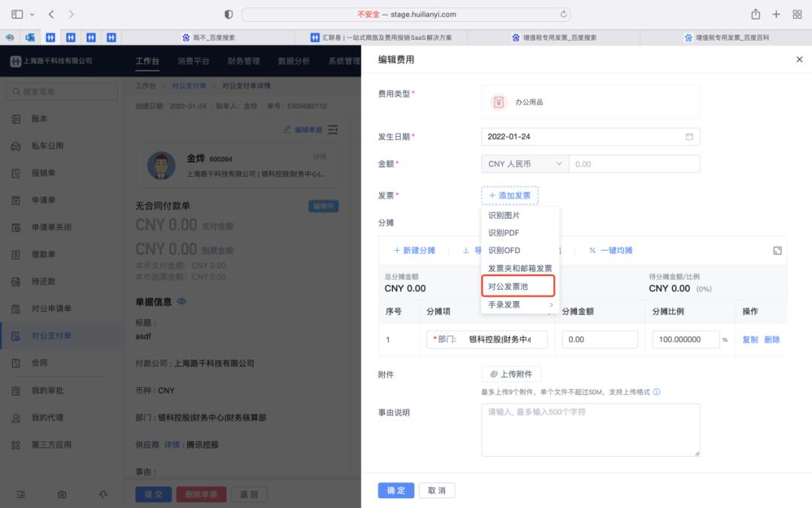Expand the 分摊 table to fullscreen
Screen dimensions: 812x508
point(777,251)
